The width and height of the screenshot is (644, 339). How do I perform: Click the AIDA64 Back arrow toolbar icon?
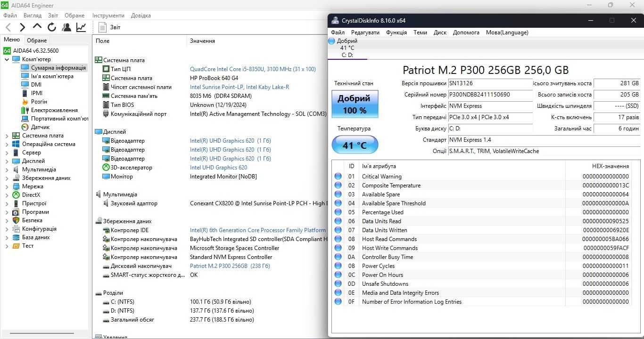point(8,27)
